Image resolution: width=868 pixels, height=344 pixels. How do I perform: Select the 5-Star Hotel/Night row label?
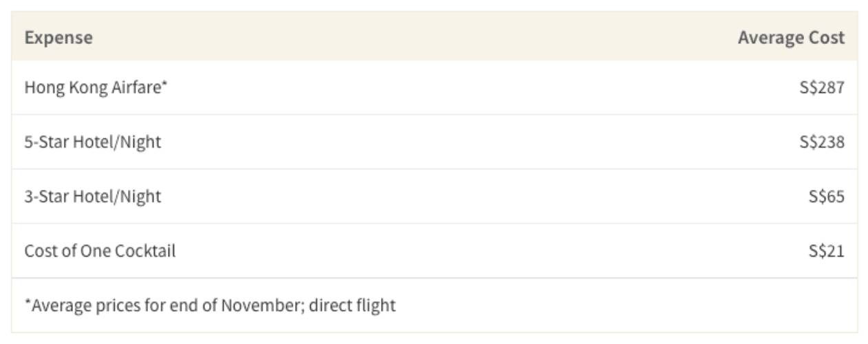(93, 142)
